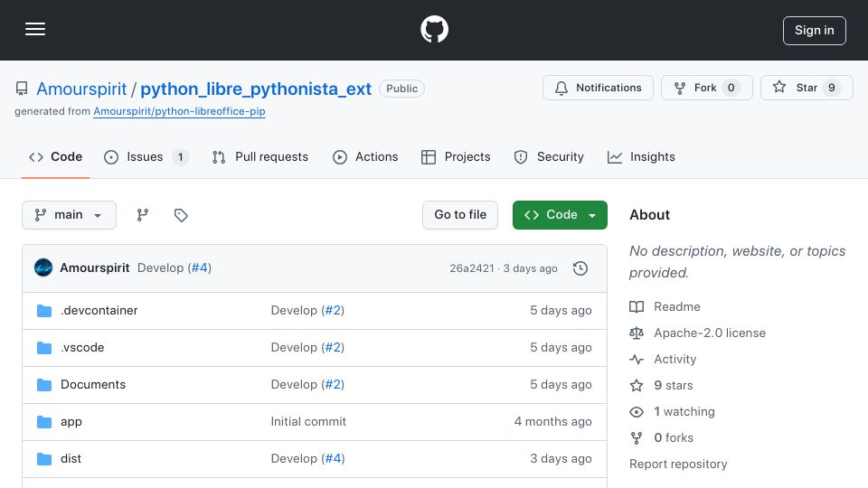Click the app folder icon

pyautogui.click(x=44, y=422)
